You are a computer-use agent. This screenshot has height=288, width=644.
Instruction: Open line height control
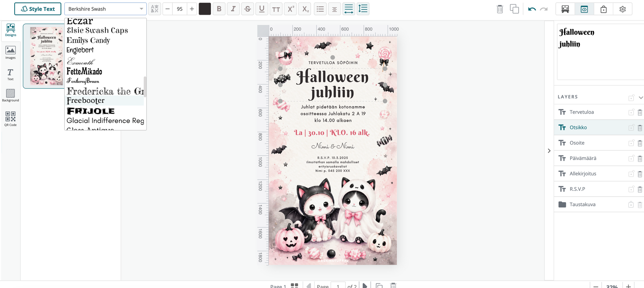click(x=363, y=9)
